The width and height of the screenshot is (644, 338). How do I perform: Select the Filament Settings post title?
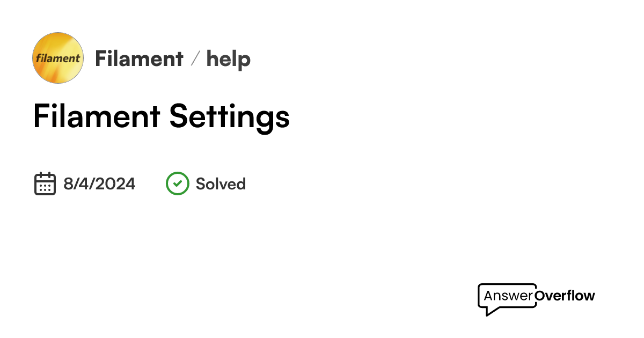(x=161, y=116)
